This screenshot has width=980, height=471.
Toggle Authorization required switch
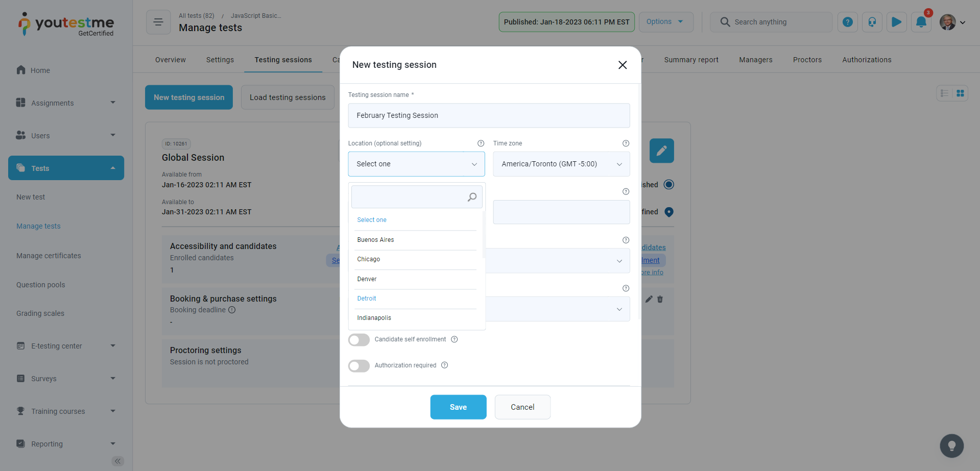pyautogui.click(x=359, y=366)
